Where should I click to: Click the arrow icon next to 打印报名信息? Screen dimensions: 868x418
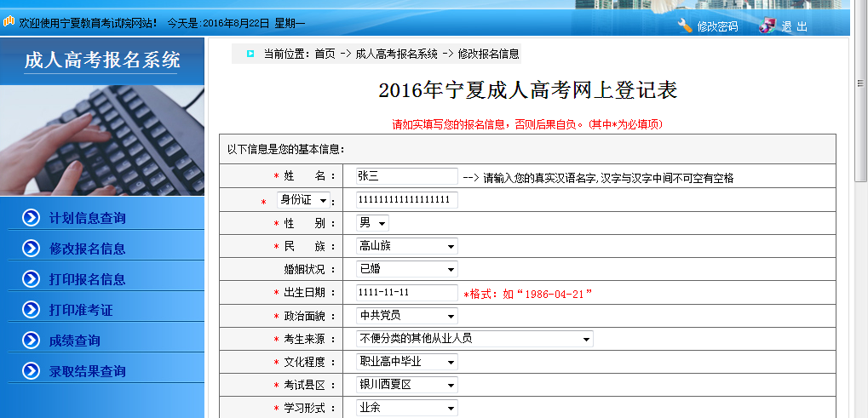click(x=32, y=279)
